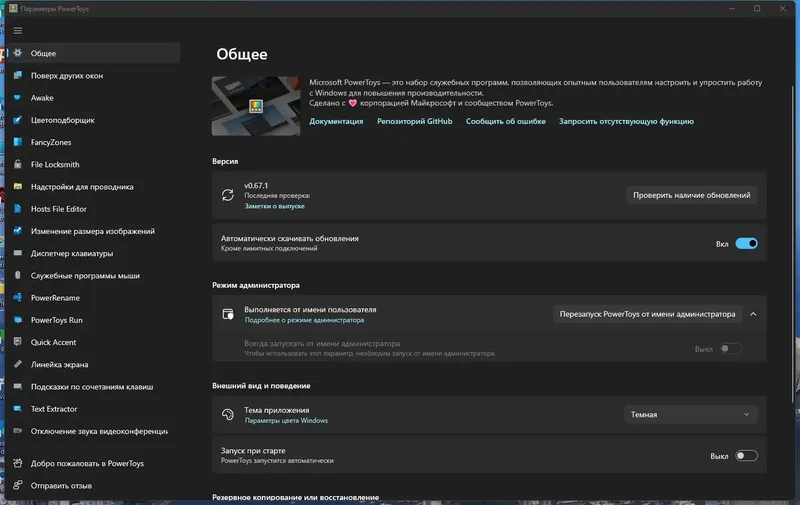Click the hamburger navigation menu icon
Viewport: 800px width, 505px height.
[17, 31]
